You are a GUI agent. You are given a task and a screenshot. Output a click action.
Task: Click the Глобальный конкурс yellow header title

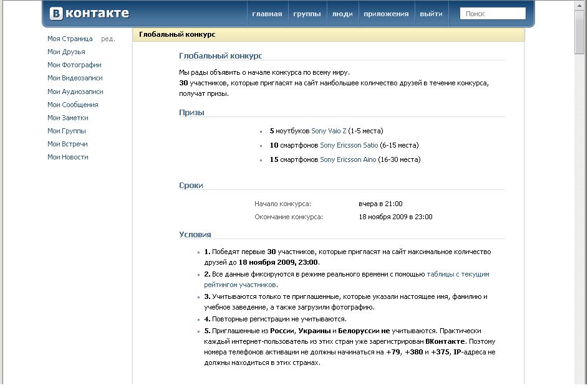(x=177, y=34)
